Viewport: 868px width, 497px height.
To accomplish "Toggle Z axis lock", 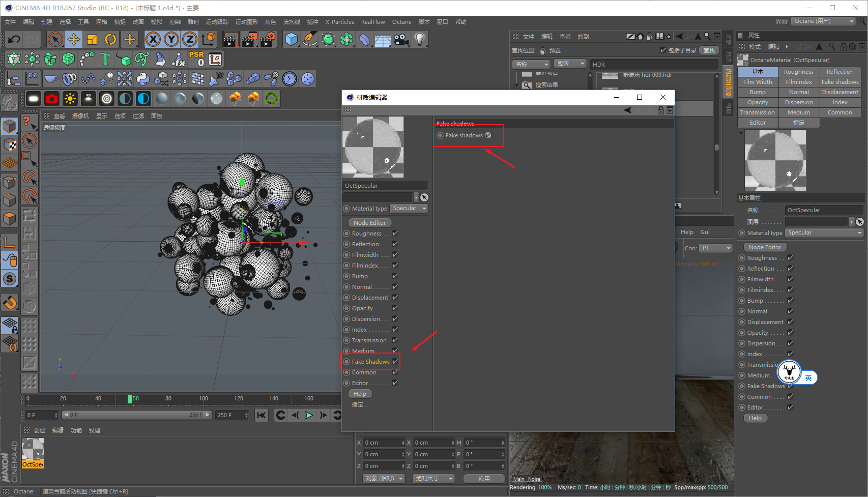I will [x=190, y=39].
